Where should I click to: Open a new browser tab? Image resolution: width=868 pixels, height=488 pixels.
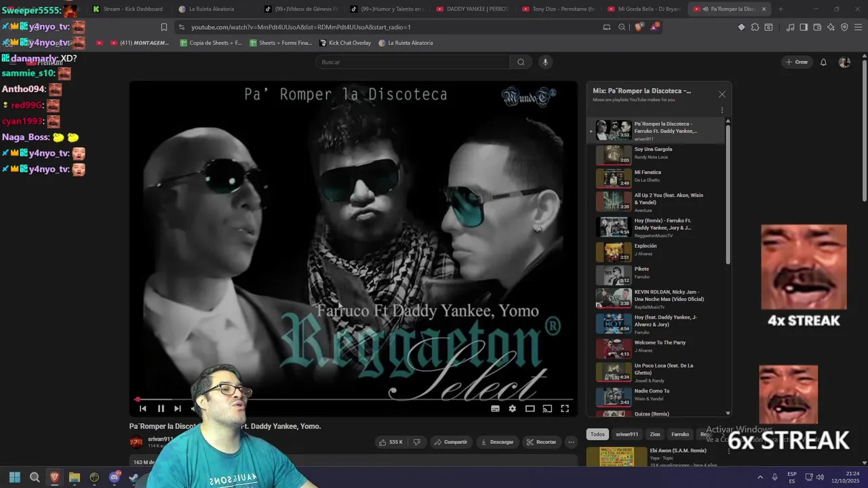coord(781,9)
